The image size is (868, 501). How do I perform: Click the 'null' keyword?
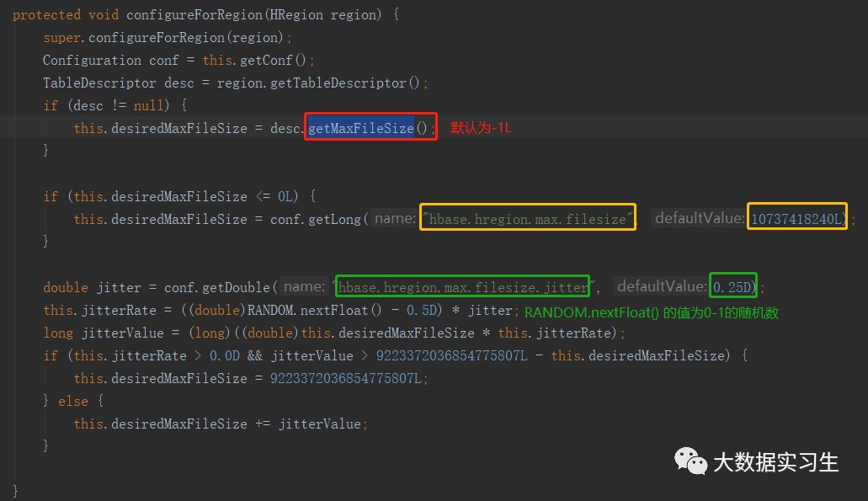[x=148, y=105]
